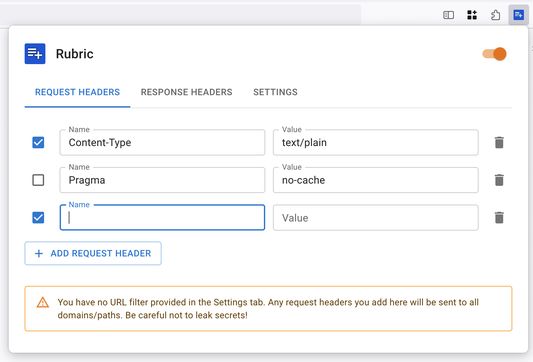This screenshot has height=362, width=533.
Task: Click the Pragma name field
Action: [162, 180]
